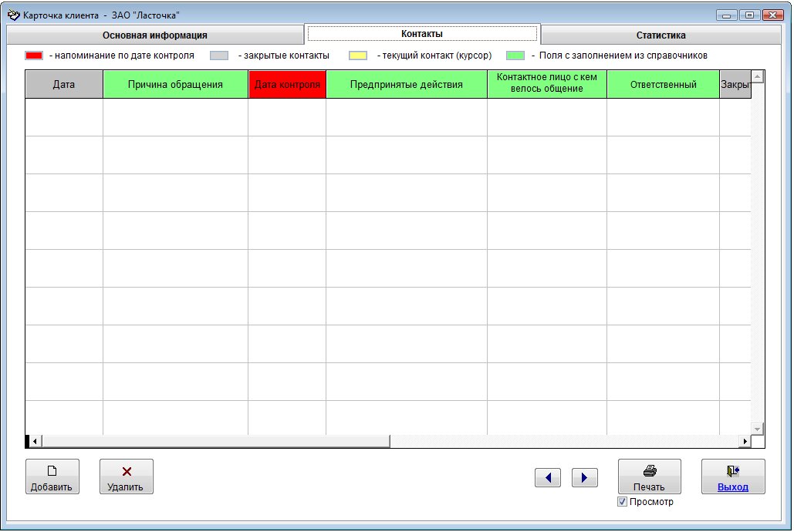Click the application icon in title bar
794x532 pixels.
[x=14, y=15]
